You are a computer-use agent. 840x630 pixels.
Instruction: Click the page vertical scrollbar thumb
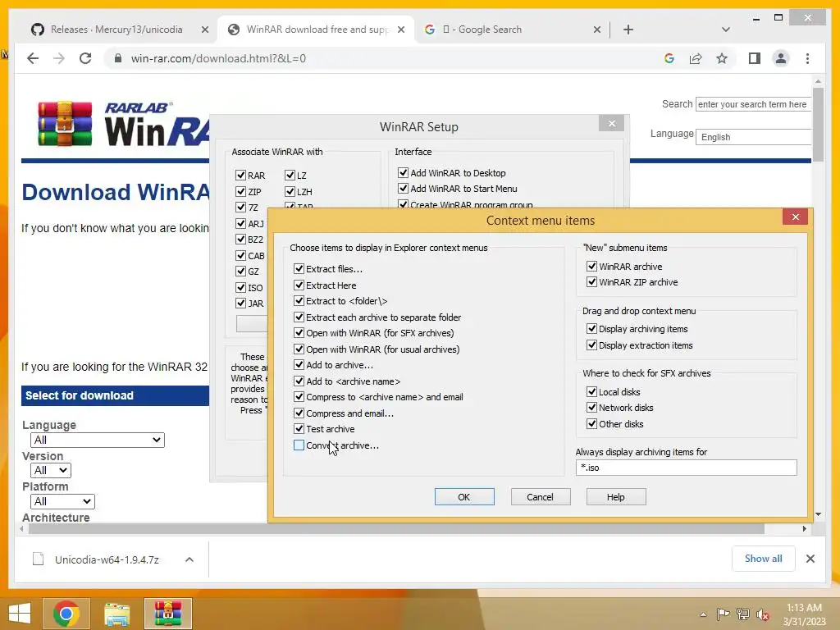click(x=818, y=124)
